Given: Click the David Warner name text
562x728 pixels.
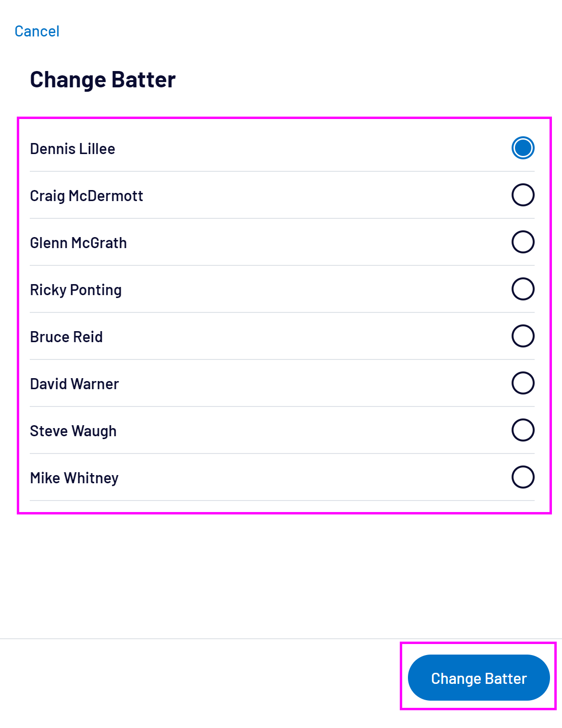Looking at the screenshot, I should 74,384.
